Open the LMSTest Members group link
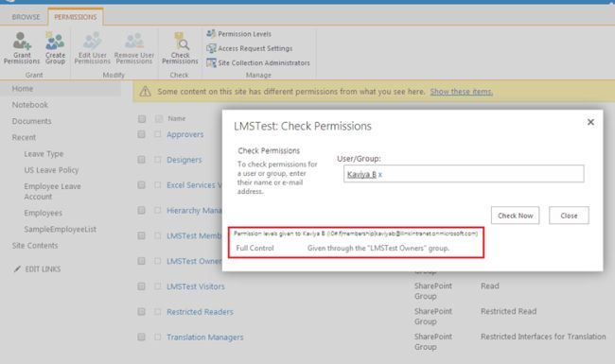Image resolution: width=615 pixels, height=364 pixels. [194, 235]
